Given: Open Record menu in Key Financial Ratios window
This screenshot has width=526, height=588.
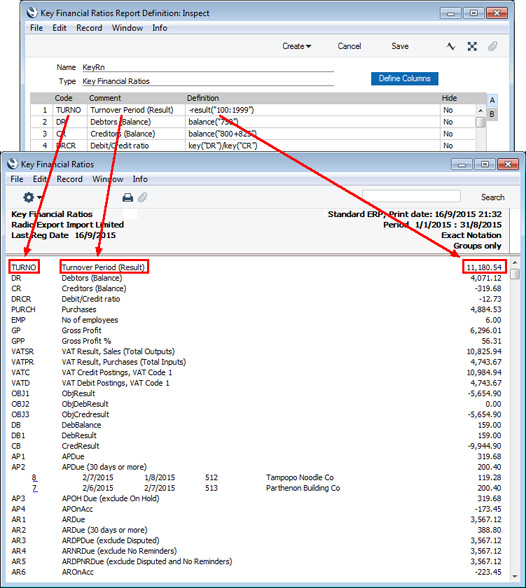Looking at the screenshot, I should [x=69, y=179].
